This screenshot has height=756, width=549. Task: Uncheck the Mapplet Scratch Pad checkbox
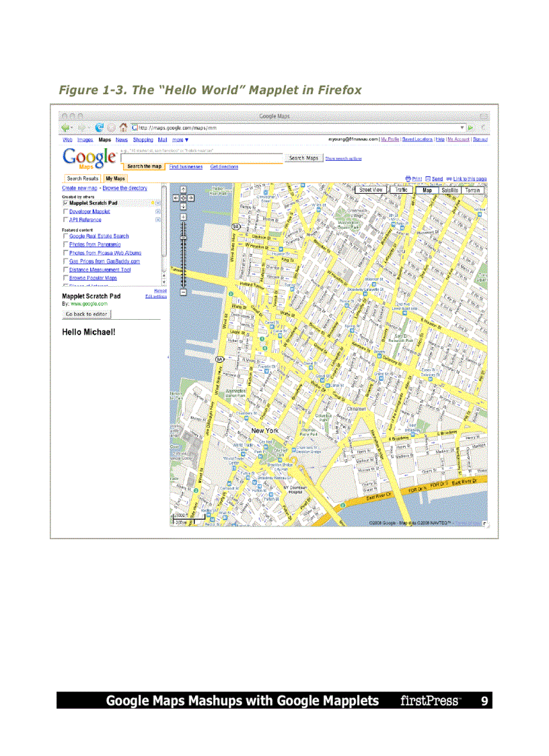[x=65, y=202]
